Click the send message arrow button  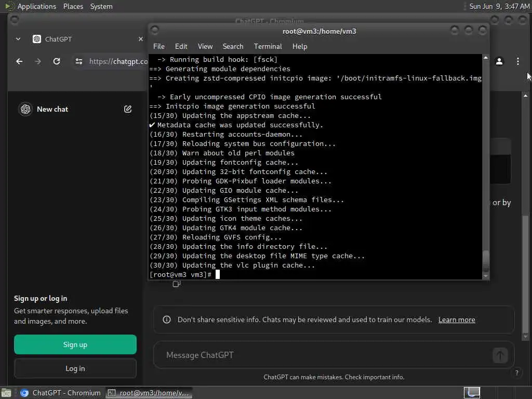coord(500,355)
